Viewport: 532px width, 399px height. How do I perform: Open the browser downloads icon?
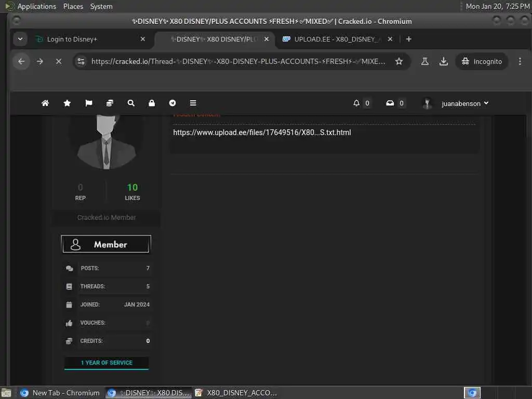444,61
